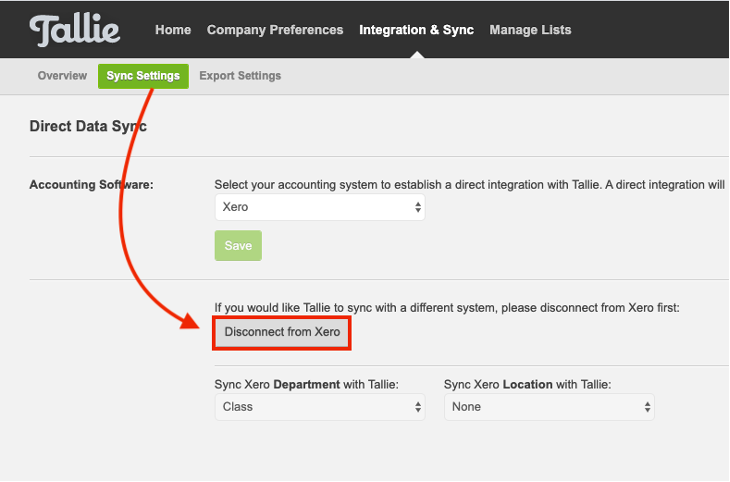Open Manage Lists in navigation
The height and width of the screenshot is (482, 730).
pyautogui.click(x=530, y=30)
